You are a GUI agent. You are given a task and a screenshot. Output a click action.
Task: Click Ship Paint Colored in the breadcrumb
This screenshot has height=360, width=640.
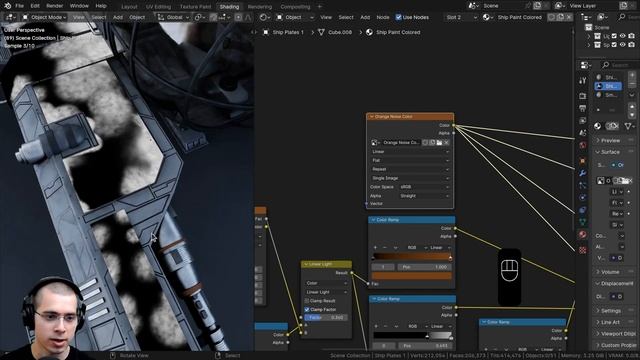pos(398,32)
